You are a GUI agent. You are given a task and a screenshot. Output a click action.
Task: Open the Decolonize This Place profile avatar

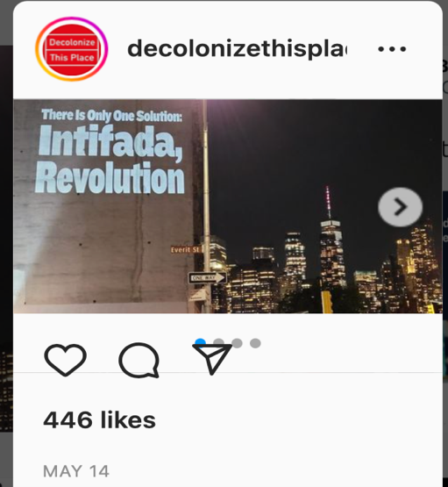coord(72,49)
